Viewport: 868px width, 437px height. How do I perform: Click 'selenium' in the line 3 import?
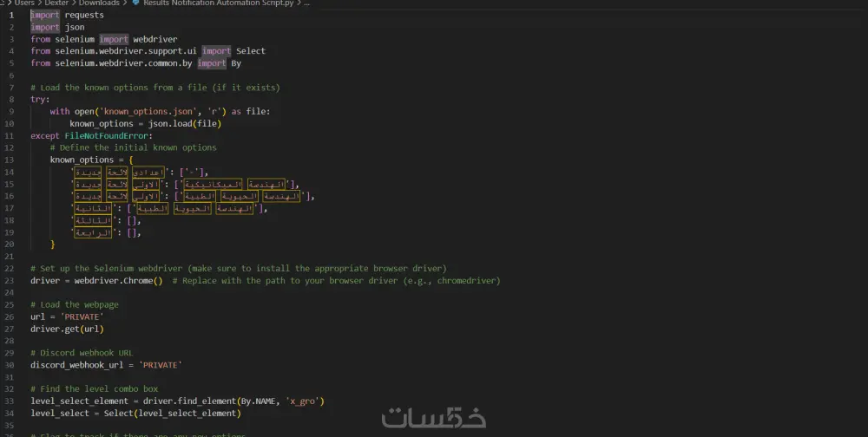pos(75,39)
